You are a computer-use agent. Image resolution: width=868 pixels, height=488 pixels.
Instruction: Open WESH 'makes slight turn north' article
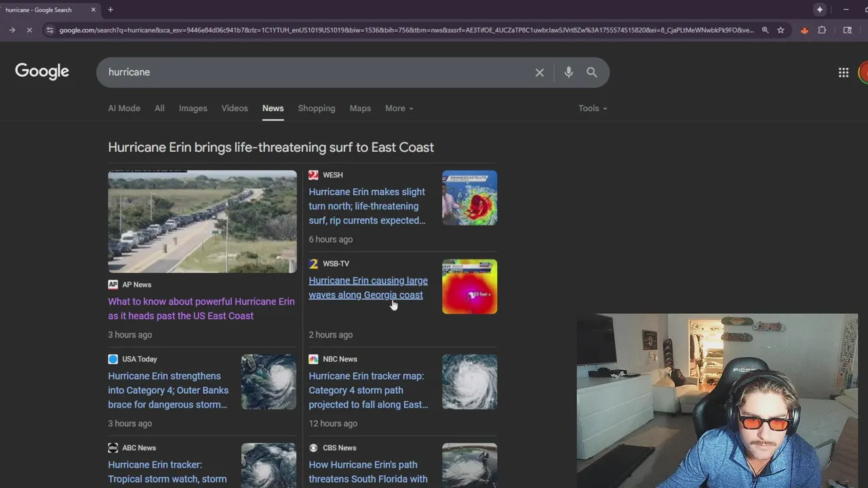(368, 206)
